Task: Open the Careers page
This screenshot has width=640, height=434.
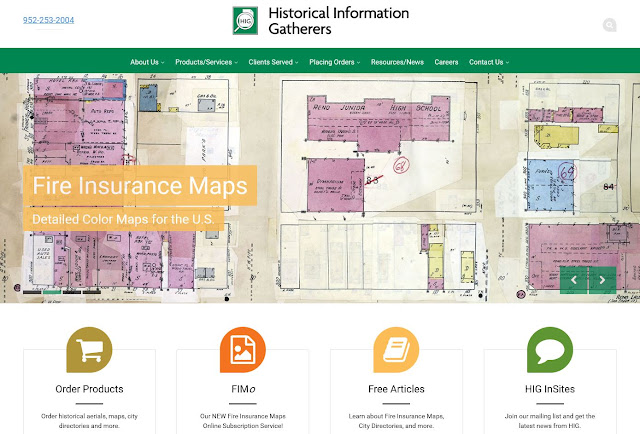Action: coord(446,62)
